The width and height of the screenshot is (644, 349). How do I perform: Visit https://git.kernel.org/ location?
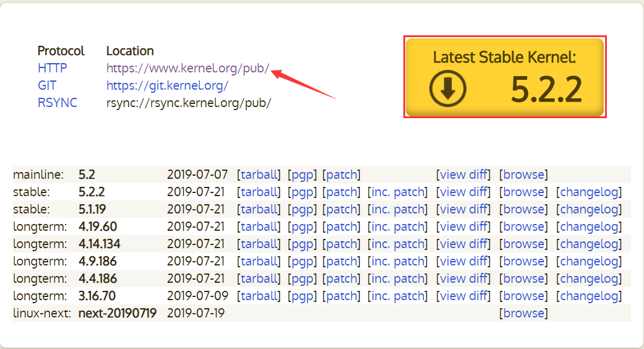coord(167,85)
